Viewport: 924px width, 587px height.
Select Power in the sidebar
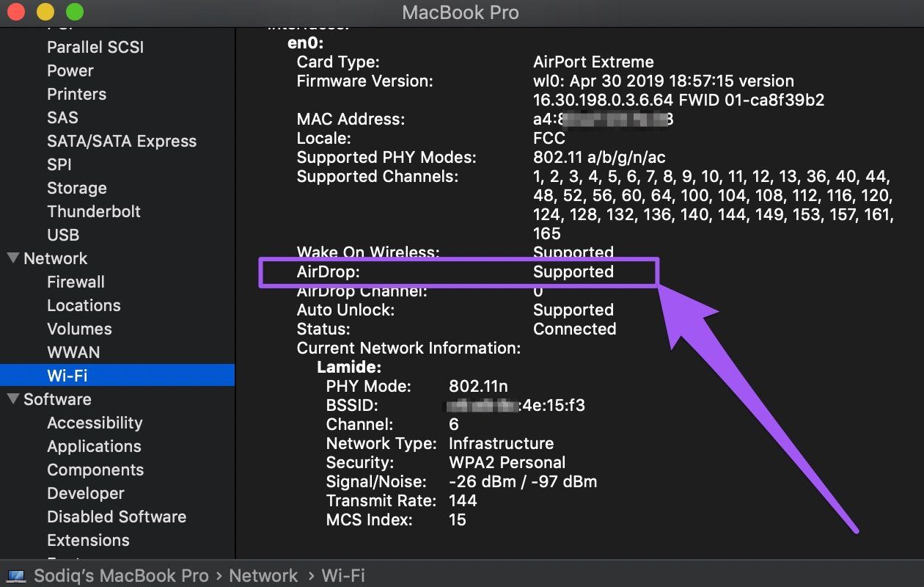70,70
